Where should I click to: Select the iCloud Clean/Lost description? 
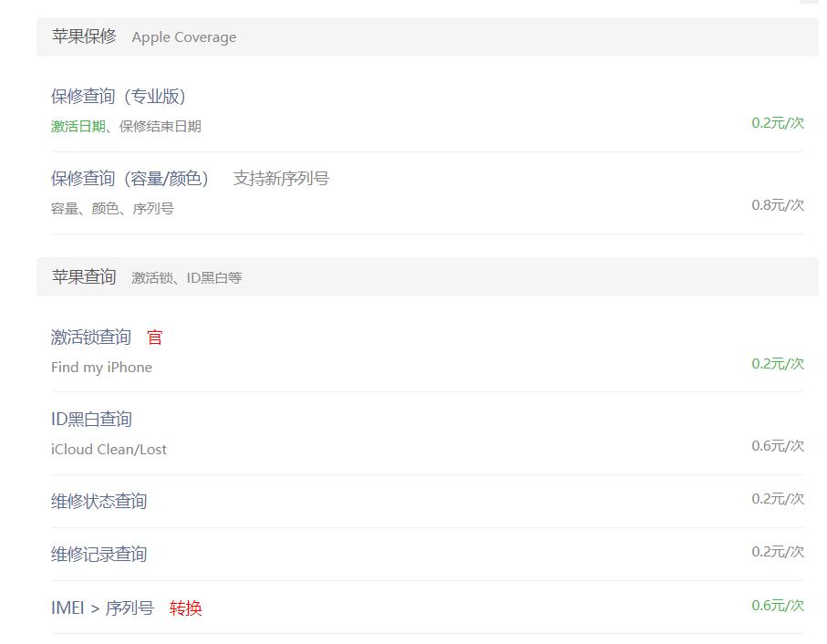(109, 450)
